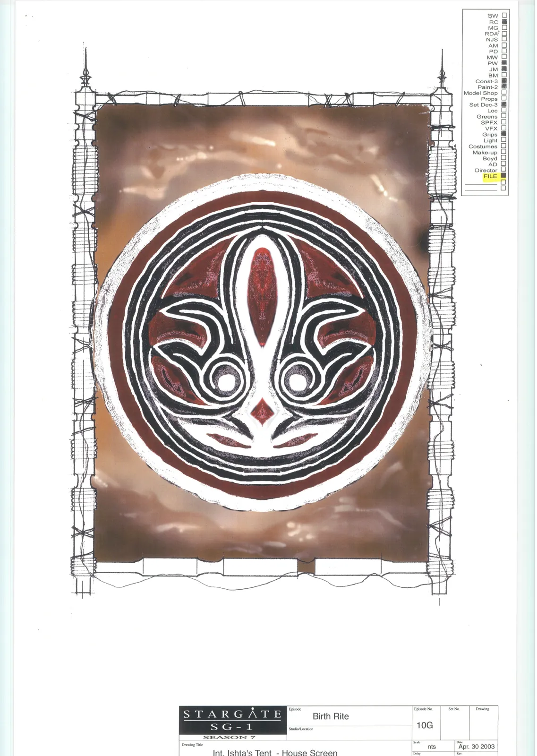The width and height of the screenshot is (537, 756).
Task: Tick the MW checkbox
Action: point(504,57)
